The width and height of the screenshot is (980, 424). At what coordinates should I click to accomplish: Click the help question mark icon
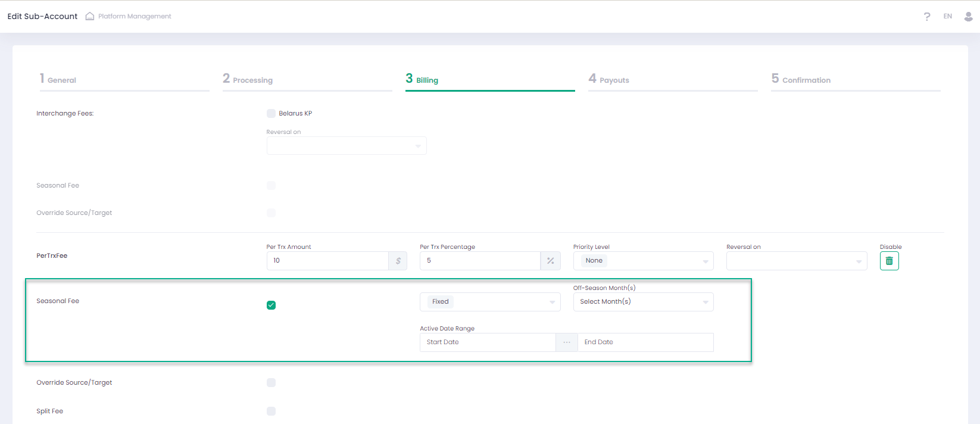926,17
